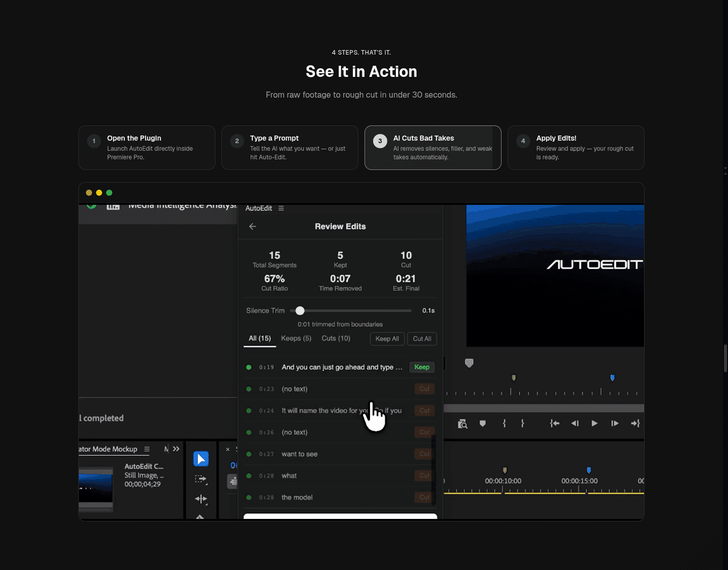Click the 00:00:10:00 timeline timecode
Image resolution: width=728 pixels, height=570 pixels.
pos(503,481)
